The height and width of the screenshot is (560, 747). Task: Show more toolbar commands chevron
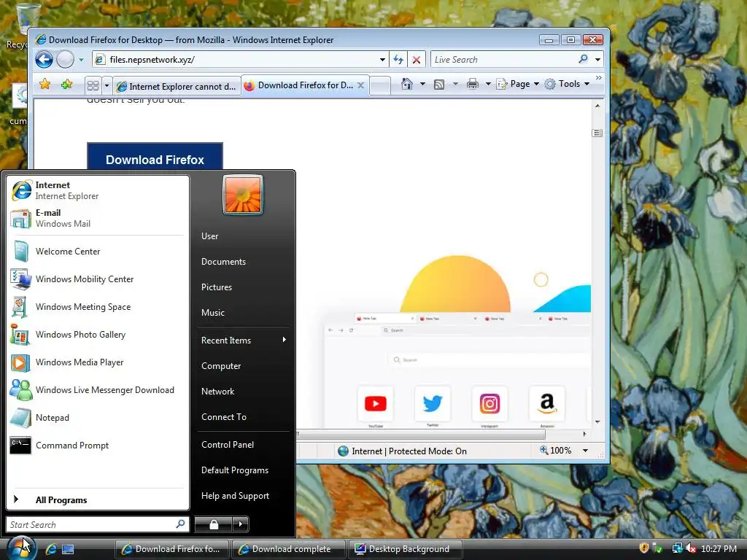599,77
